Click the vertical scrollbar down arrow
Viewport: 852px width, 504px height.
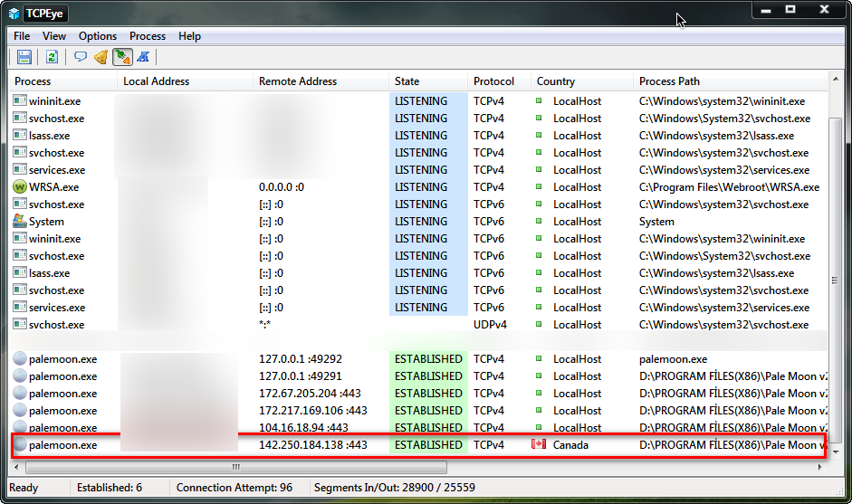click(835, 452)
